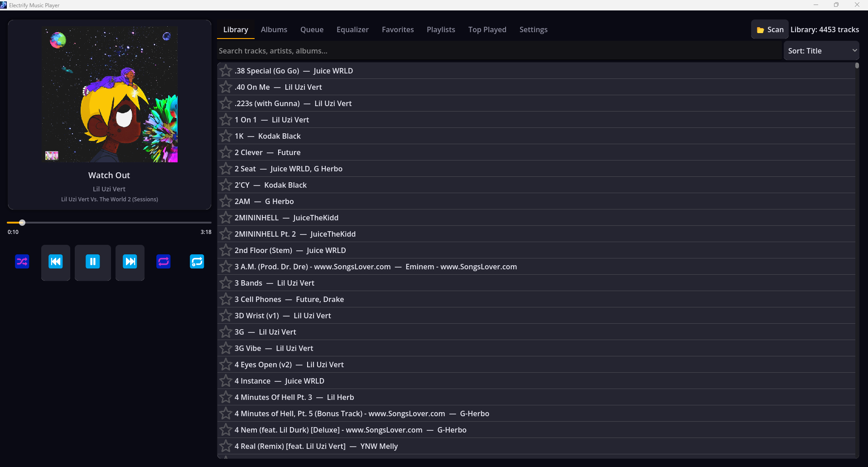The width and height of the screenshot is (868, 467).
Task: Star the track .223s (with Gunna)
Action: click(x=226, y=103)
